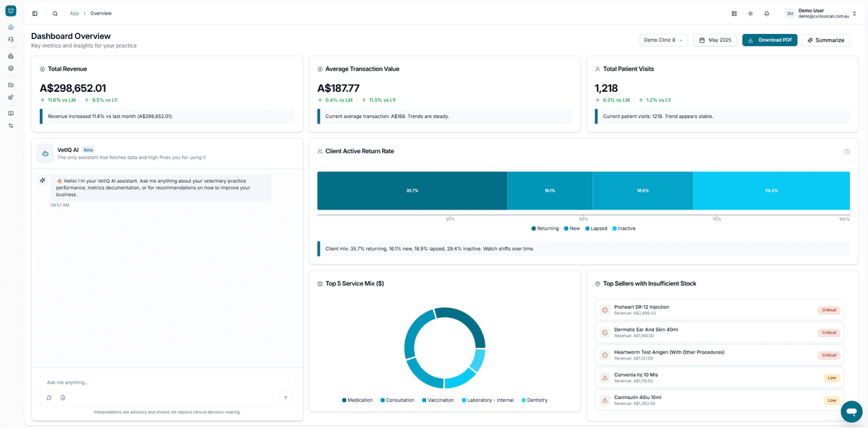Click the search magnifier icon
The image size is (868, 428).
55,13
